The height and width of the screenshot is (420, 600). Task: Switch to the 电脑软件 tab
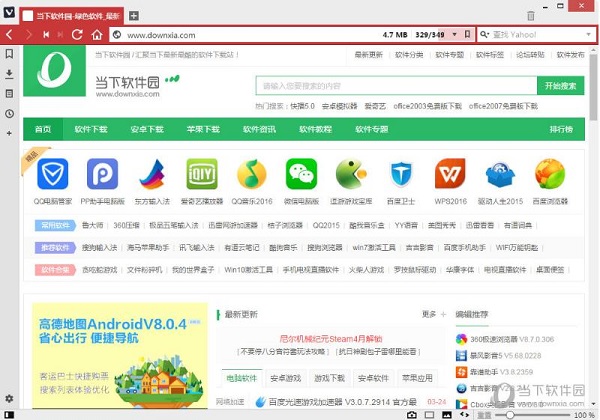click(242, 378)
